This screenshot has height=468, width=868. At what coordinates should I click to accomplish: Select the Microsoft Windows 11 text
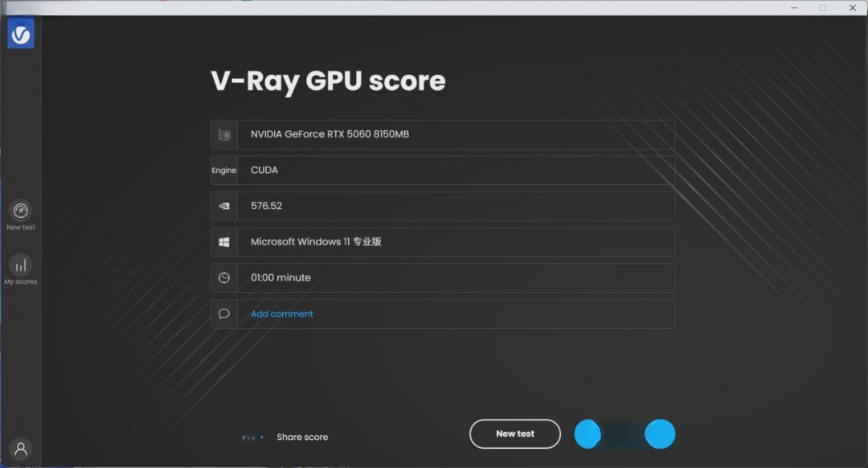tap(316, 241)
